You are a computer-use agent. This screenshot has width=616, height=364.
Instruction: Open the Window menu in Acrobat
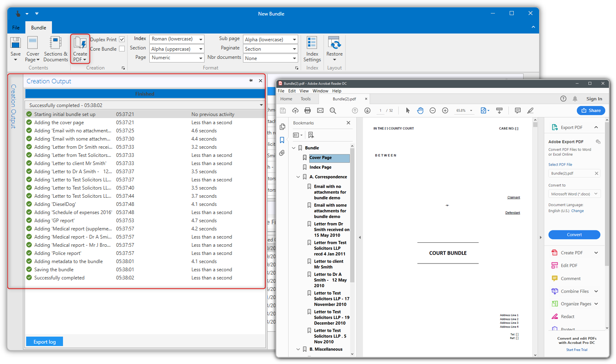coord(320,91)
